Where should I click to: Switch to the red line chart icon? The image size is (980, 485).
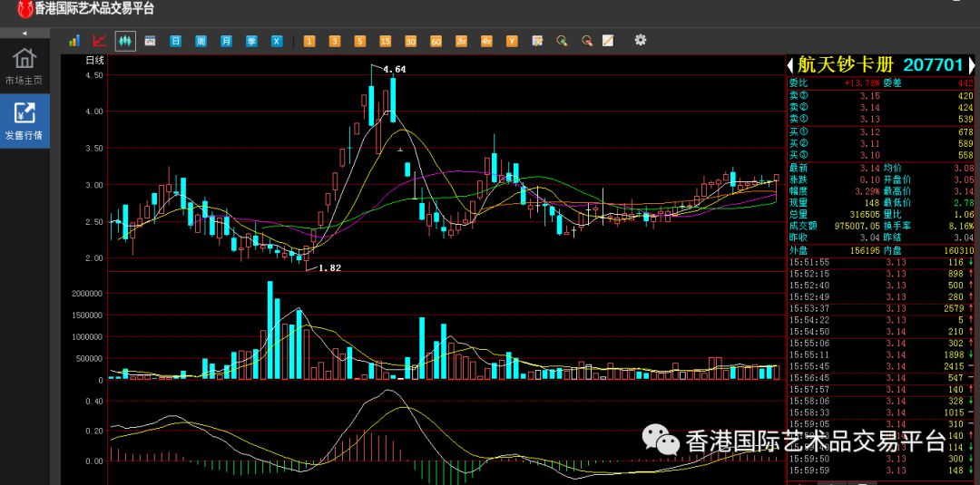[100, 41]
